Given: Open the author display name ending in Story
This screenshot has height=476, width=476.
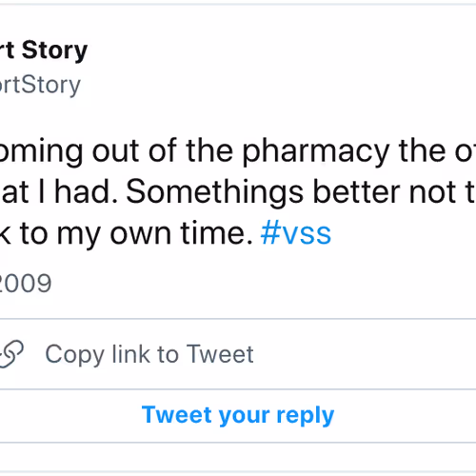Looking at the screenshot, I should tap(44, 50).
